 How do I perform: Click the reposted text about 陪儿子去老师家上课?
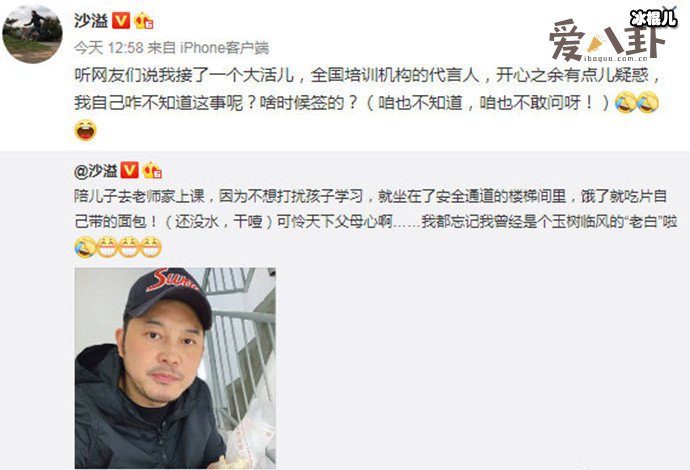click(375, 209)
